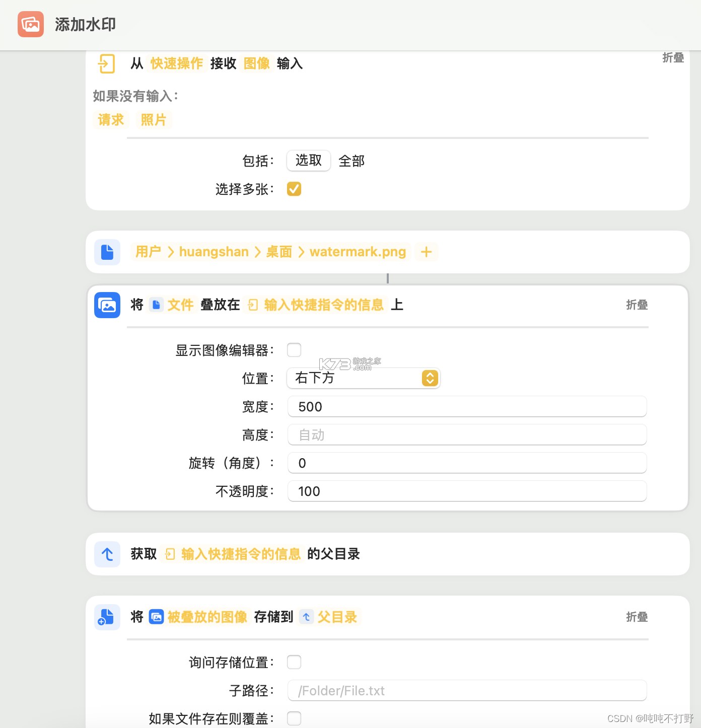The height and width of the screenshot is (728, 701).
Task: Click huangshan in the file path
Action: pyautogui.click(x=214, y=252)
